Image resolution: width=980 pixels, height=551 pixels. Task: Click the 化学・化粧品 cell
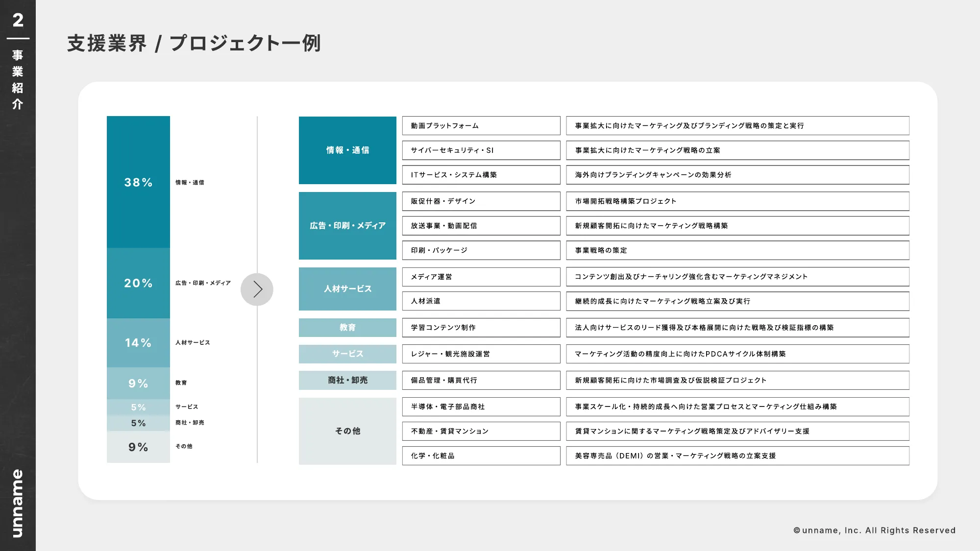(481, 456)
